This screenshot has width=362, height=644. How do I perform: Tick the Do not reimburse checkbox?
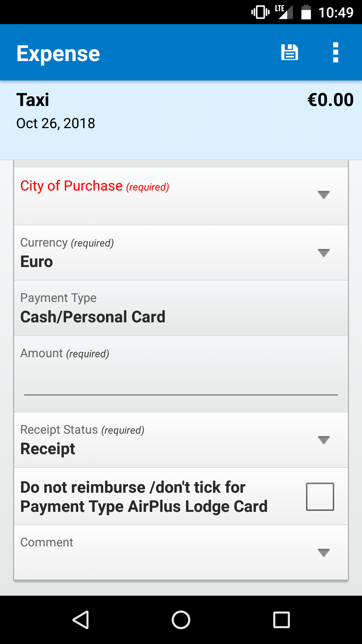320,497
